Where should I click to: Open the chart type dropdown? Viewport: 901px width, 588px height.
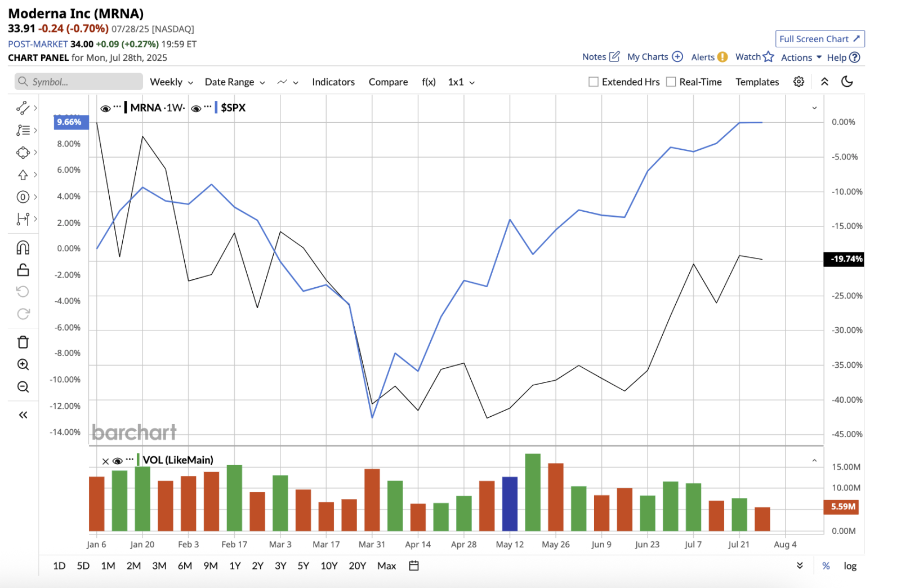pos(288,82)
